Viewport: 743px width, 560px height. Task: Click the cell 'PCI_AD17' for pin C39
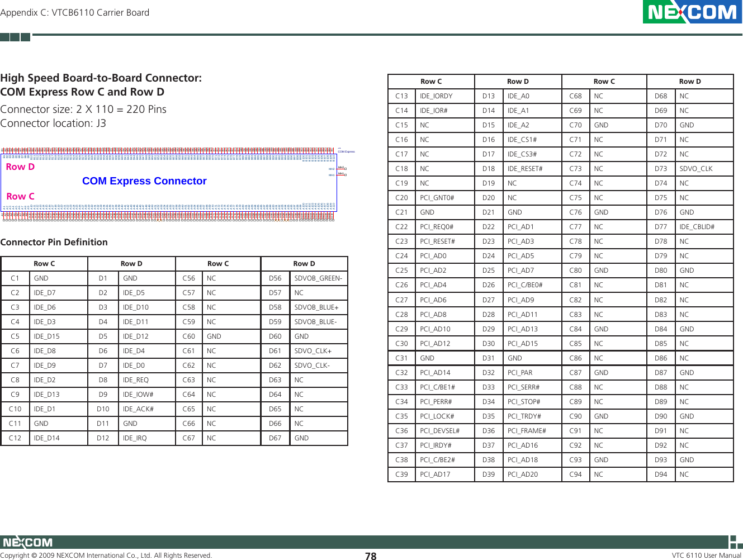(444, 474)
